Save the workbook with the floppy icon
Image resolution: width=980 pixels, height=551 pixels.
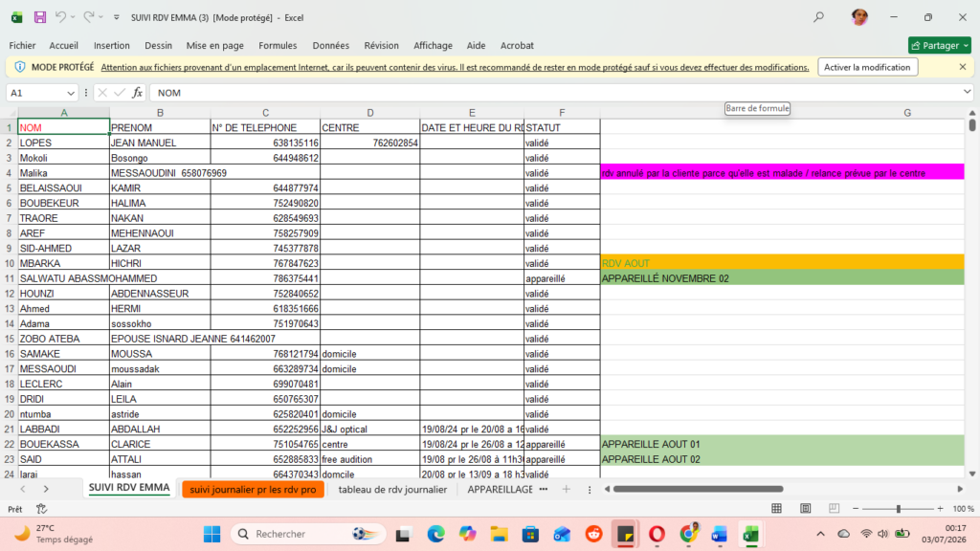click(40, 17)
